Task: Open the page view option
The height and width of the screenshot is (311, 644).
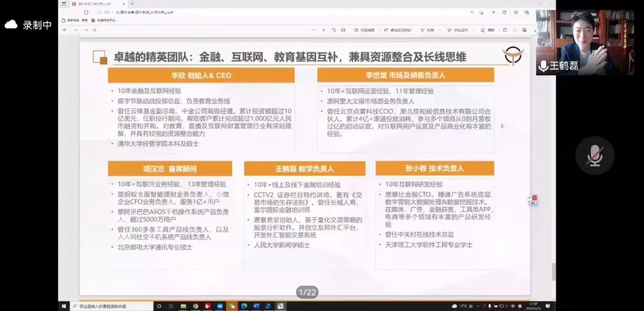Action: (x=364, y=30)
